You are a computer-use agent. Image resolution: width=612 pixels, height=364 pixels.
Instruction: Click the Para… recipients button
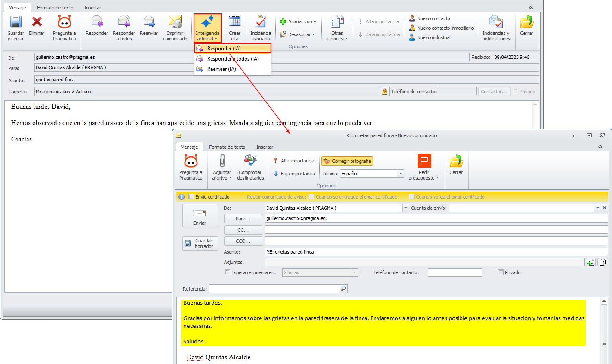243,219
